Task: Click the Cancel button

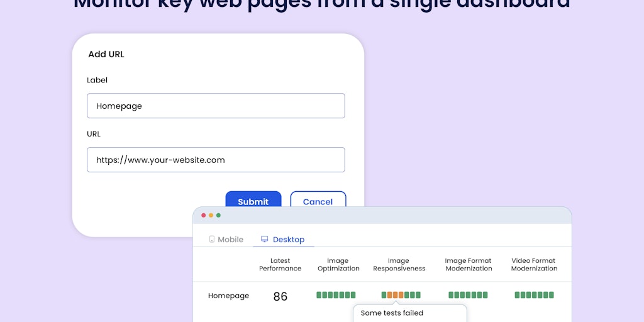Action: (x=318, y=199)
